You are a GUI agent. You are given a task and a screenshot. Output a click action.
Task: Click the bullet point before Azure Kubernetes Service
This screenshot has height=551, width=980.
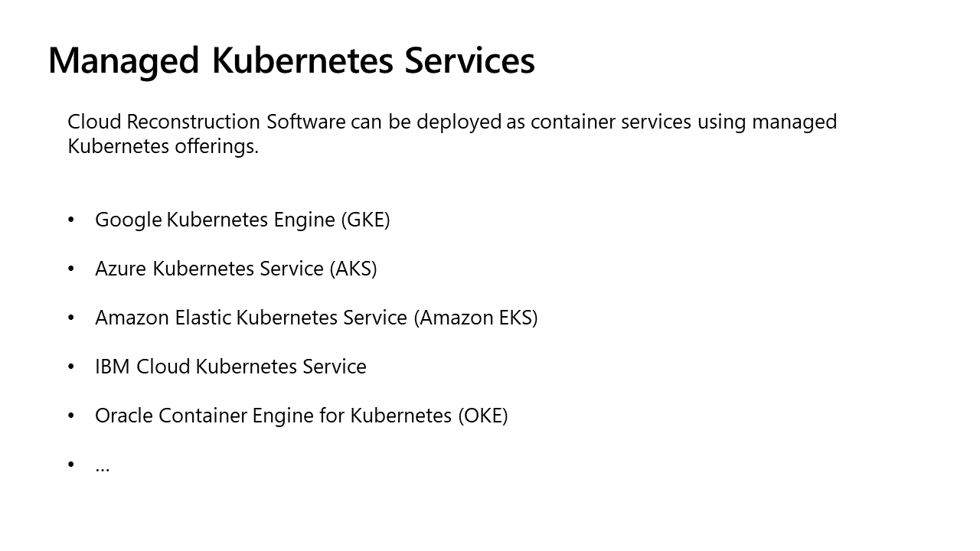click(x=71, y=269)
